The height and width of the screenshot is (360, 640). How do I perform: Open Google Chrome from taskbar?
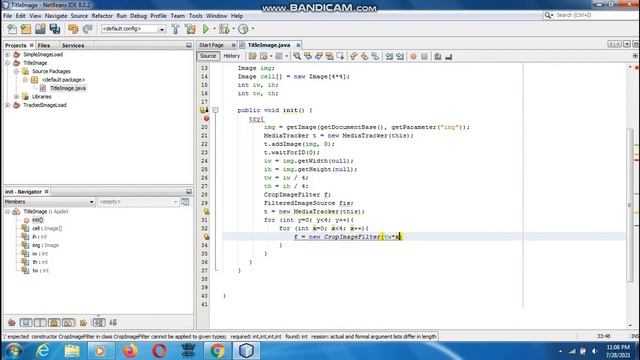pos(217,351)
